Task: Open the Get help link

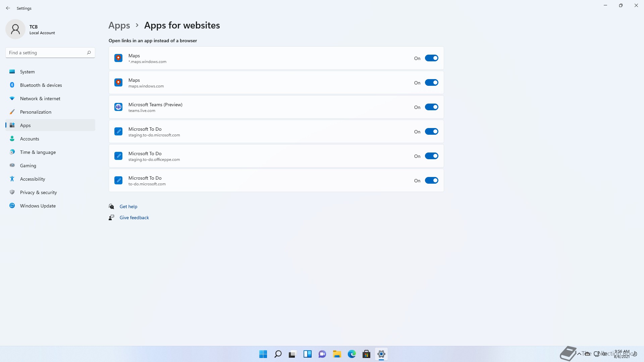Action: pos(128,206)
